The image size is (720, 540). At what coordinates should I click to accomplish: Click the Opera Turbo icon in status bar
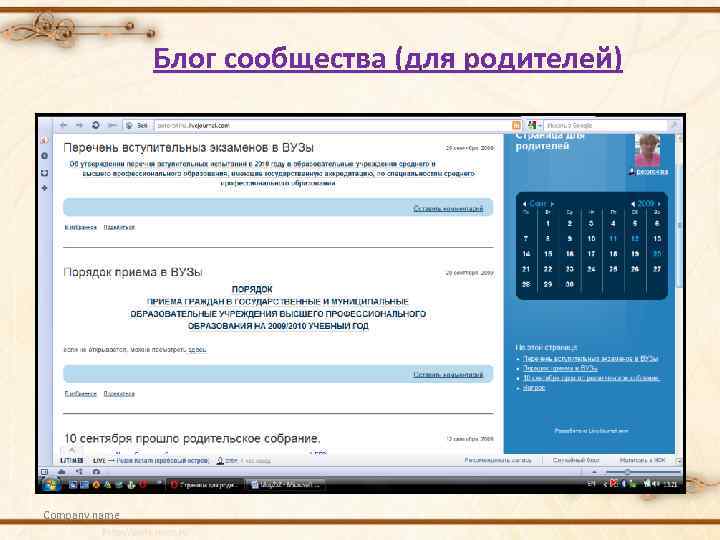[x=96, y=472]
